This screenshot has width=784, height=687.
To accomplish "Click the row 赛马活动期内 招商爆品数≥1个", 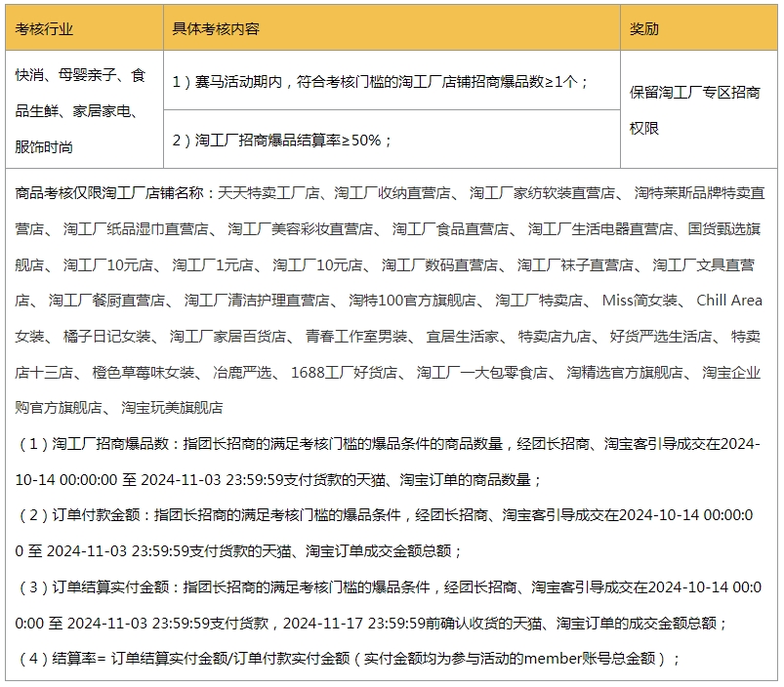I will tap(392, 80).
